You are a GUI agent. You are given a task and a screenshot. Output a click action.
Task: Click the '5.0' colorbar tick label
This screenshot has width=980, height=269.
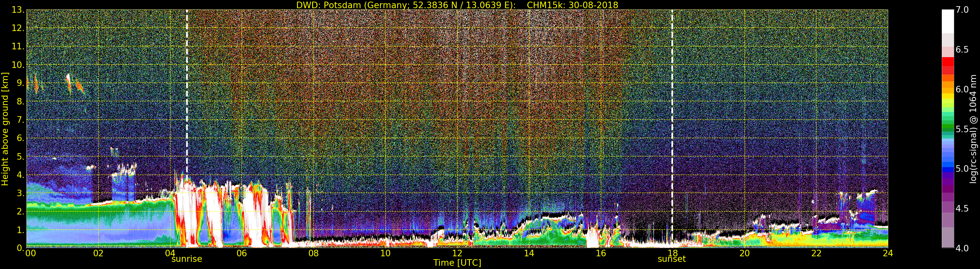pos(962,169)
